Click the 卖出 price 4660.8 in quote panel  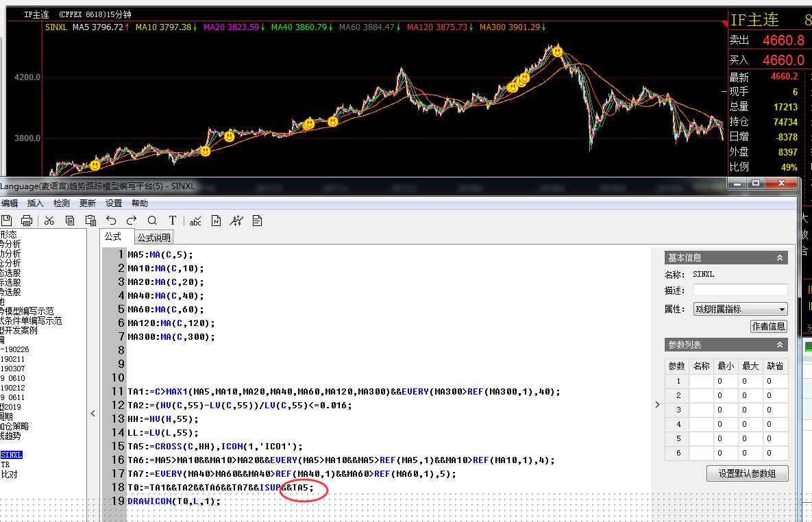pos(783,40)
